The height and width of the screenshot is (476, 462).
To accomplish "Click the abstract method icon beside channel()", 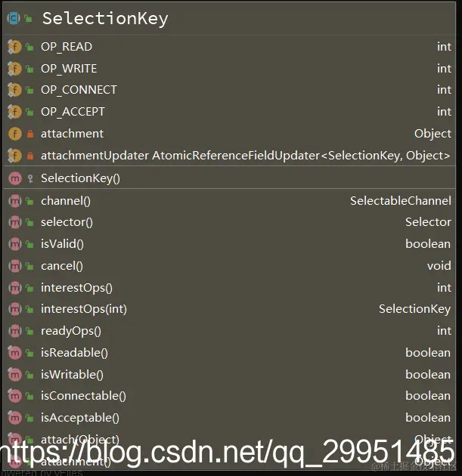I will [x=14, y=201].
